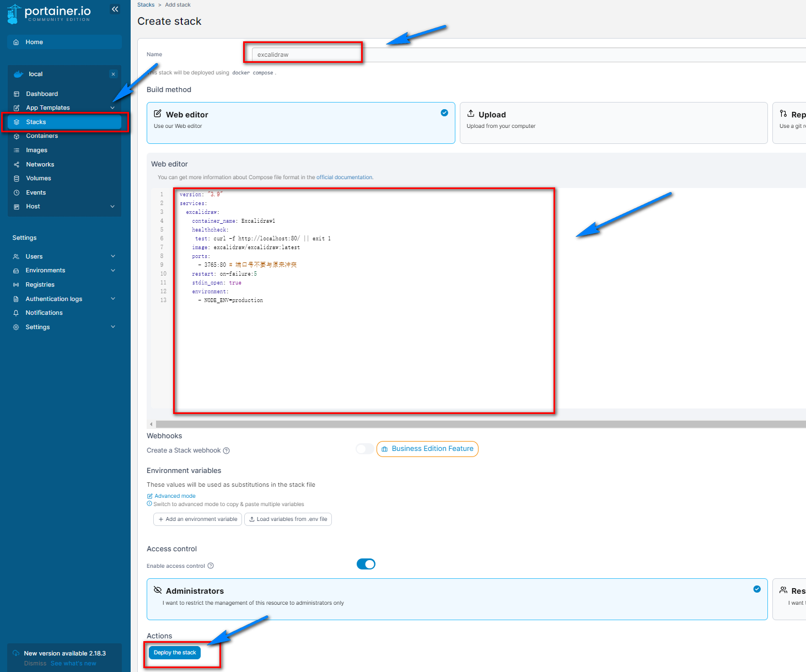The height and width of the screenshot is (672, 806).
Task: Collapse the sidebar with double-chevron icon
Action: point(115,9)
